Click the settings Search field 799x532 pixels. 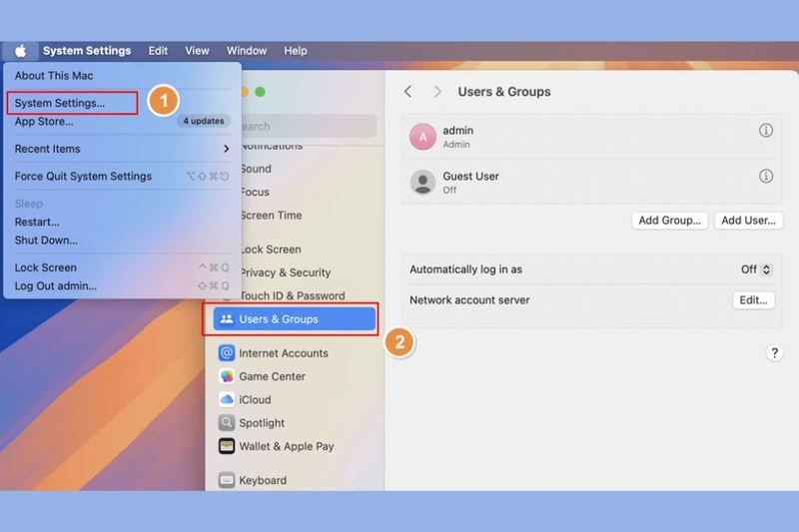tap(308, 126)
